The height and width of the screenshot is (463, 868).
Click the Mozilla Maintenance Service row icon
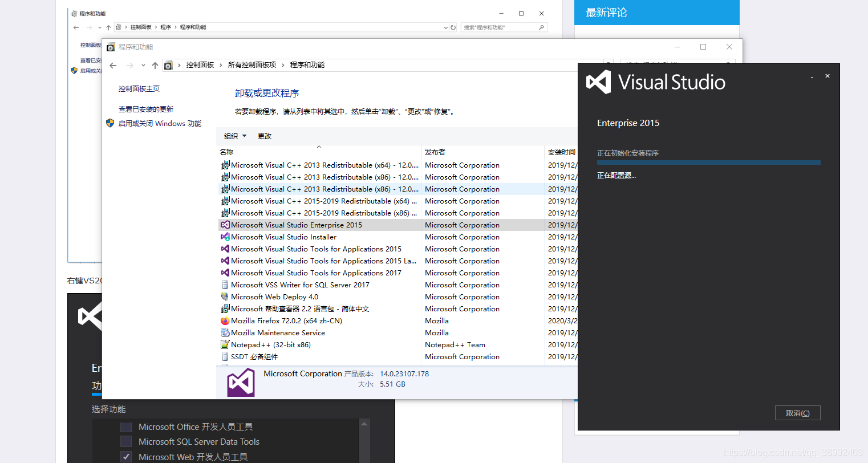pyautogui.click(x=225, y=332)
